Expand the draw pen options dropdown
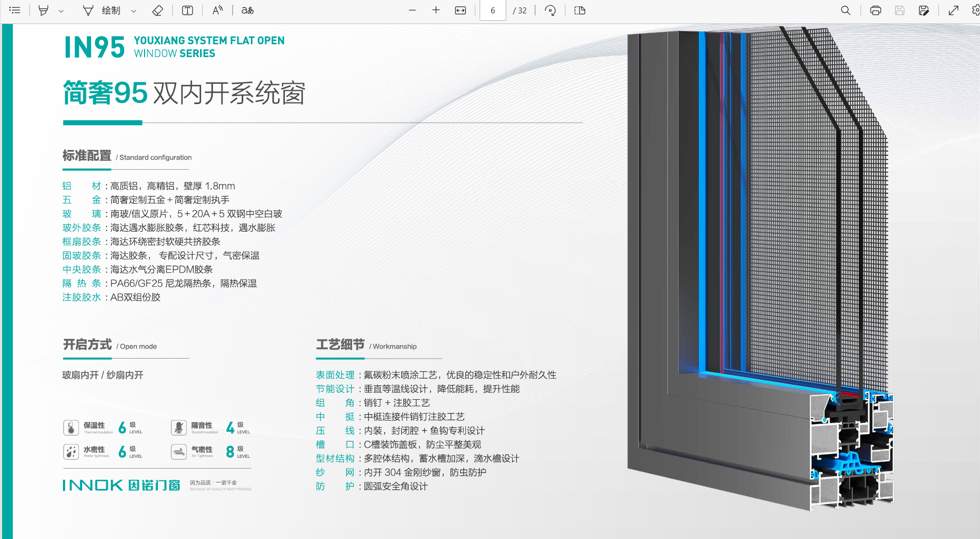The width and height of the screenshot is (980, 539). coord(133,11)
